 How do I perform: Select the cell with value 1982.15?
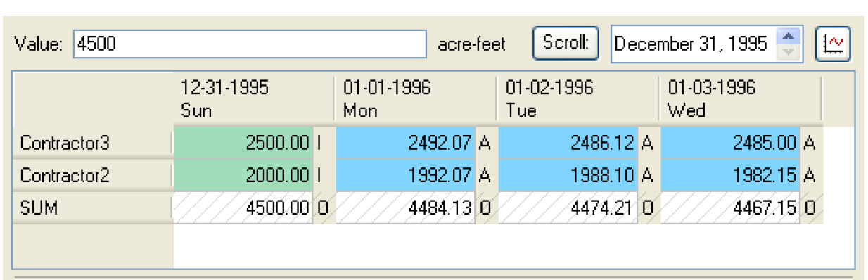[731, 176]
